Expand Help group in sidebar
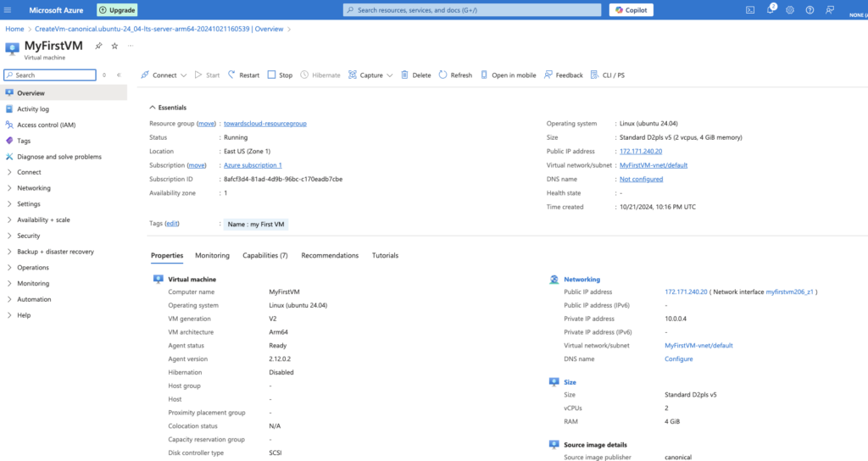The height and width of the screenshot is (461, 868). coord(24,315)
